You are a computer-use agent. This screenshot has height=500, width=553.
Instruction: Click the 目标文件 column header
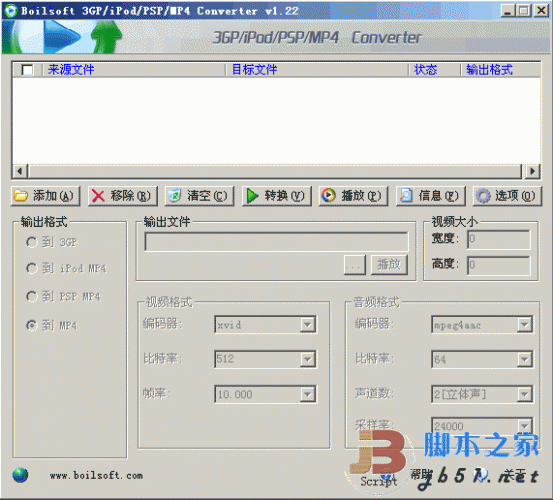click(317, 70)
